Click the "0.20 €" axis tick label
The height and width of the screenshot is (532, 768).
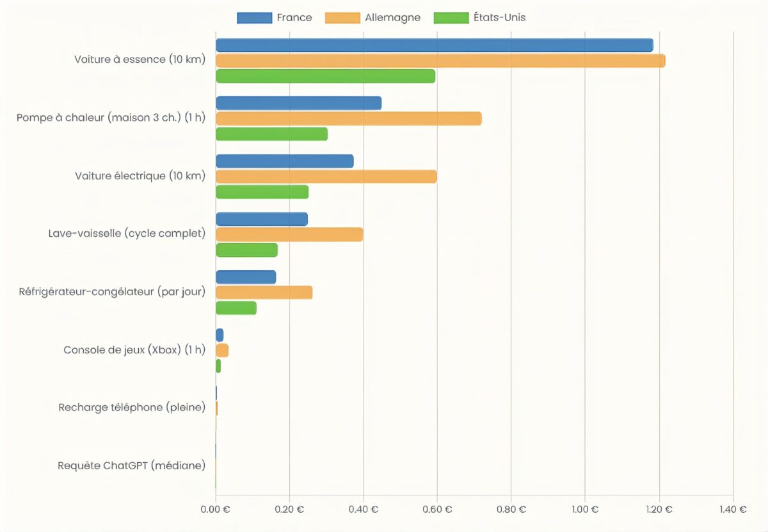[x=289, y=510]
